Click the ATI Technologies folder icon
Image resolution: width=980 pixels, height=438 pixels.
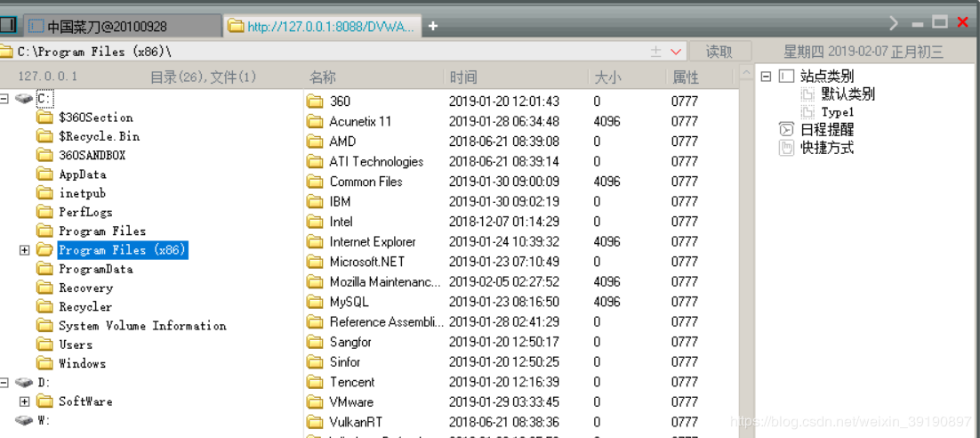click(x=315, y=161)
